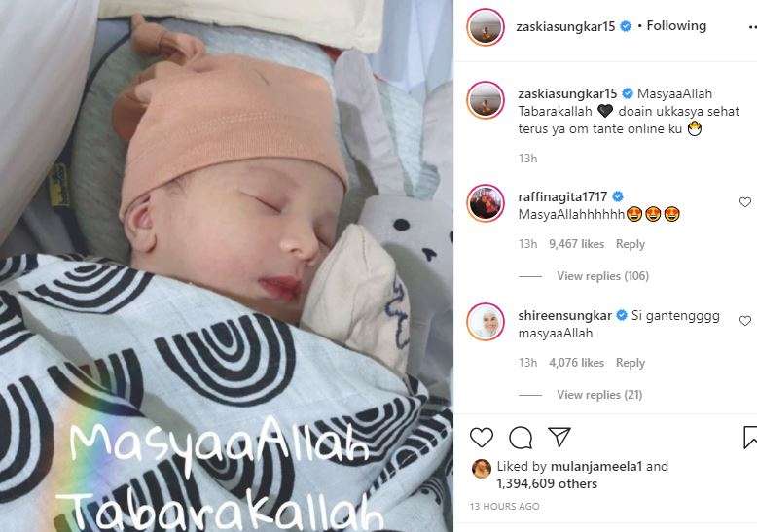The image size is (757, 532).
Task: Reply to the shireensungkar comment
Action: point(631,363)
